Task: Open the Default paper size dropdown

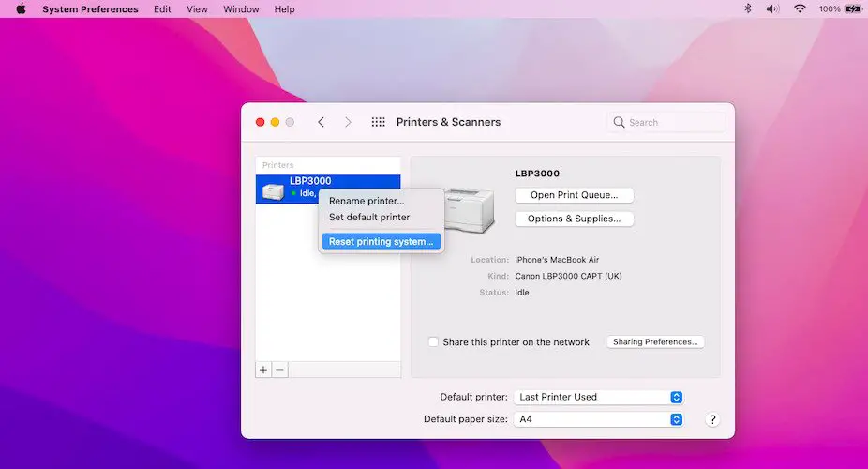Action: [x=599, y=419]
